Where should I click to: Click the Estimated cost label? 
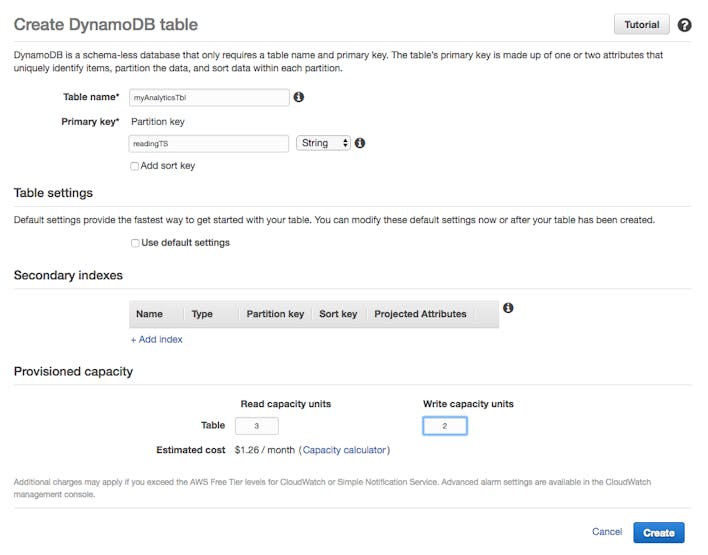tap(191, 450)
